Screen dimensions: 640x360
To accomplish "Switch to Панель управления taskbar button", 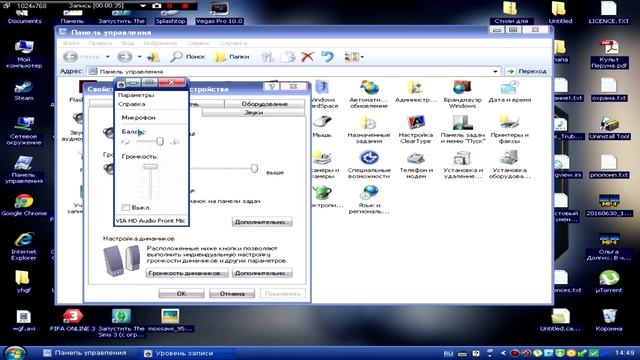I will click(85, 353).
